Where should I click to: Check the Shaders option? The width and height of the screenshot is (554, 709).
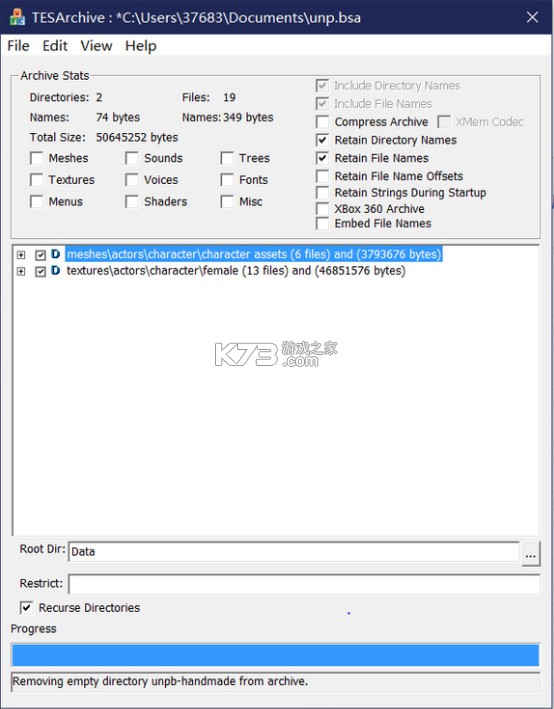(x=132, y=202)
